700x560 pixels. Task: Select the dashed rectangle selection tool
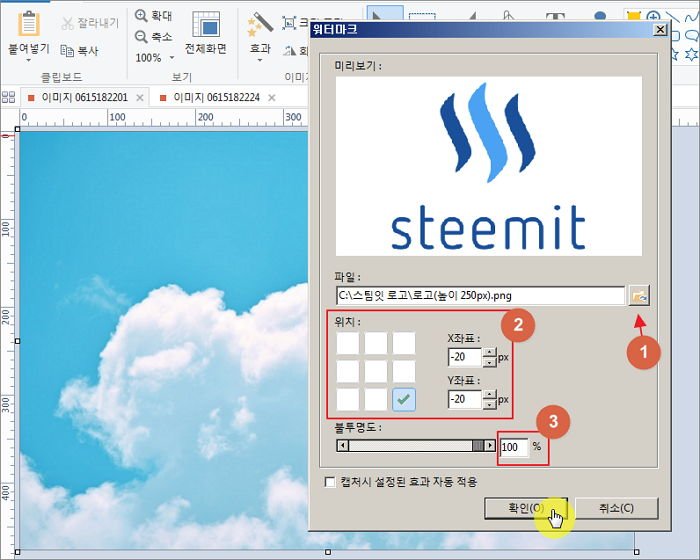pyautogui.click(x=422, y=16)
